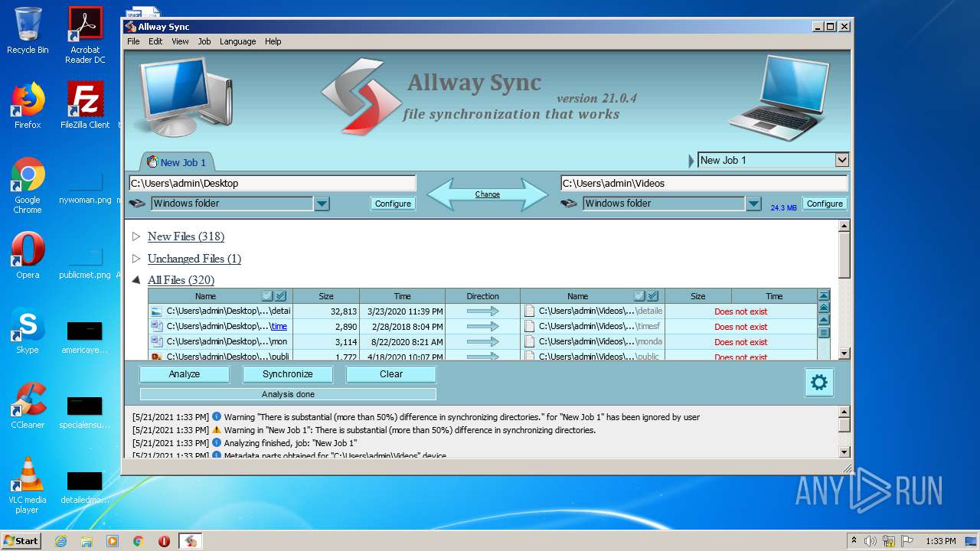980x551 pixels.
Task: Open FileZilla Client desktop shortcut
Action: point(85,106)
